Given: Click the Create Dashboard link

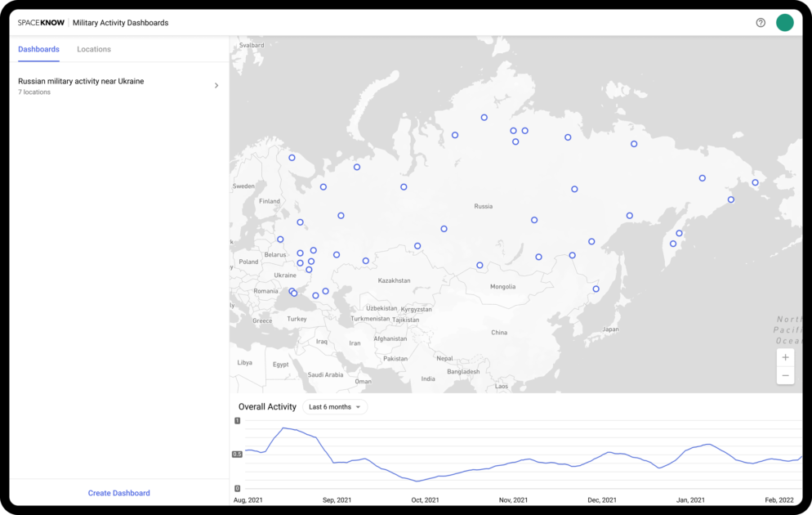Looking at the screenshot, I should tap(118, 492).
